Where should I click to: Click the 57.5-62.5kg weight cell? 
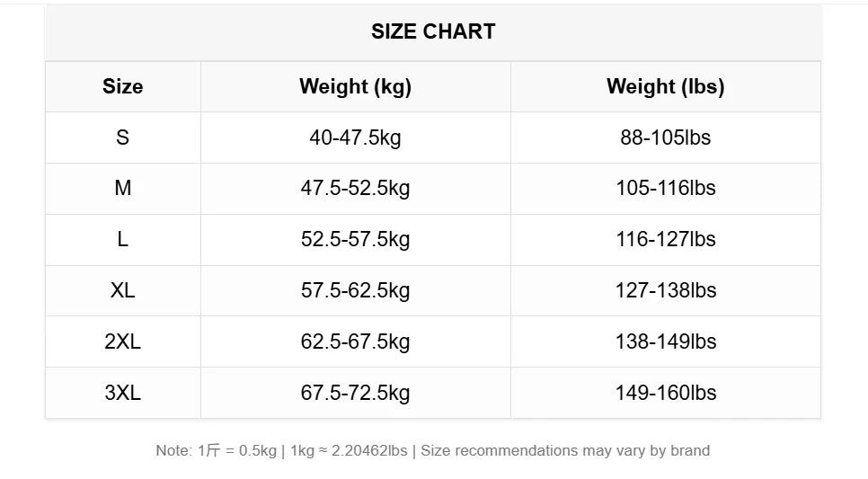click(x=355, y=291)
